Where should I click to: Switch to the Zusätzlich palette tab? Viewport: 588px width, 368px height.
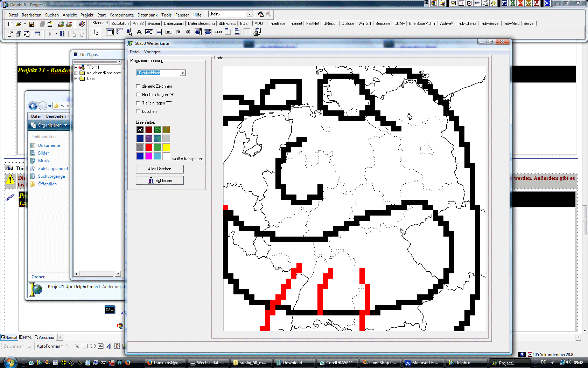[120, 23]
